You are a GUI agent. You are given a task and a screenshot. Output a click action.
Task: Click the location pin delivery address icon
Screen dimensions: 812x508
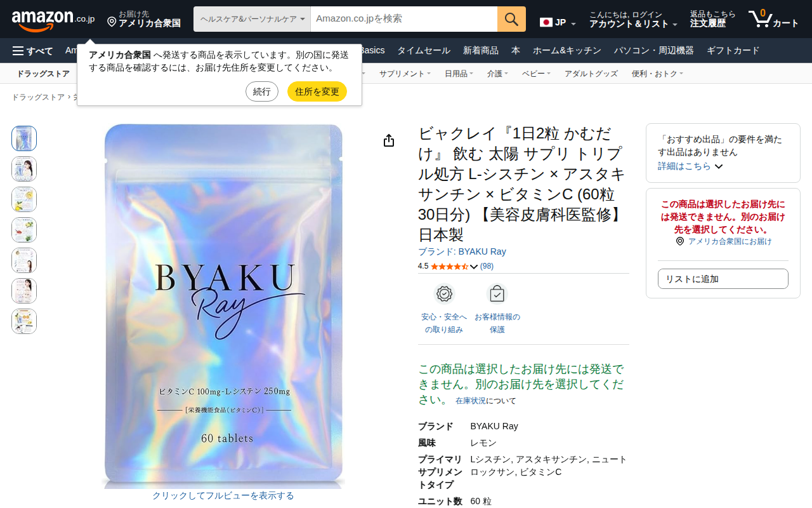pos(112,22)
